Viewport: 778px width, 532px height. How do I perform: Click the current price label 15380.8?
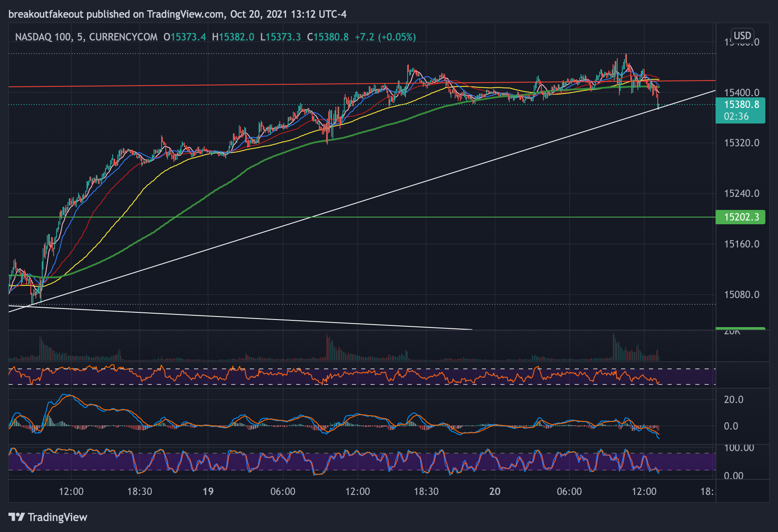click(741, 105)
